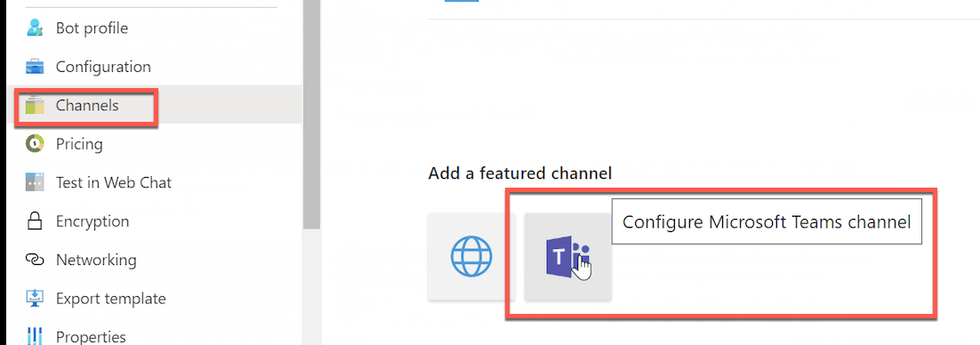Viewport: 980px width, 345px height.
Task: Add the Web globe featured channel
Action: [x=471, y=256]
